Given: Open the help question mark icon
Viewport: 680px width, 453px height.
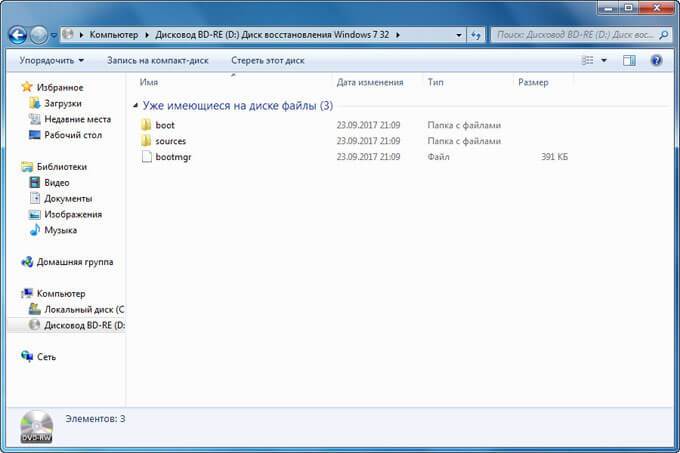Looking at the screenshot, I should 656,60.
